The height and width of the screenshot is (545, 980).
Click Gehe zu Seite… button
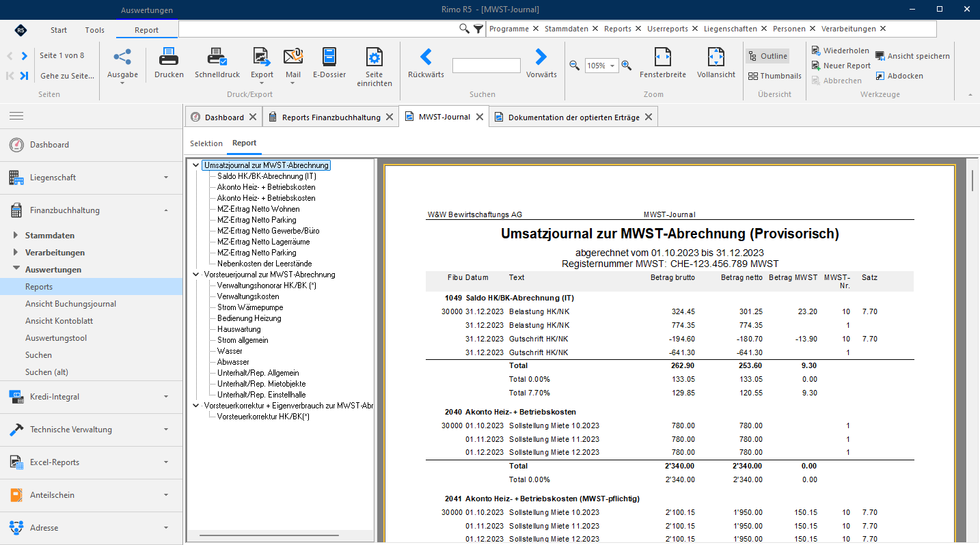(68, 76)
